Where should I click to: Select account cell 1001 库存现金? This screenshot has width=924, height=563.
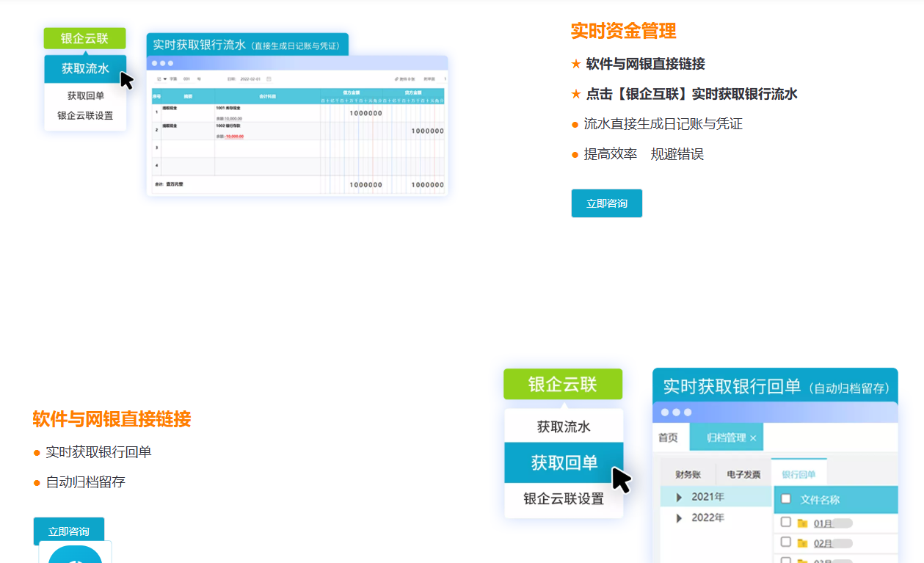coord(228,108)
